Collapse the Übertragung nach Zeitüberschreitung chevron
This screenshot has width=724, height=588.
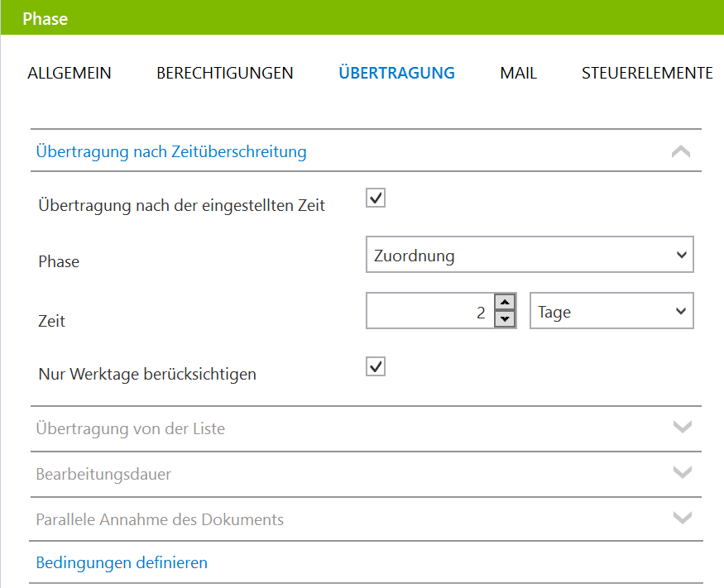point(681,151)
